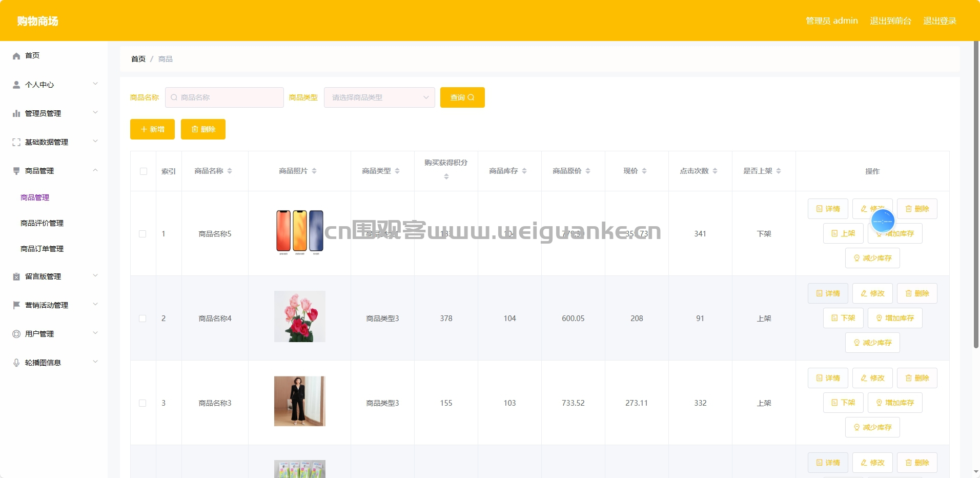Viewport: 980px width, 478px height.
Task: Click the floating blue circular assistant icon
Action: tap(883, 221)
